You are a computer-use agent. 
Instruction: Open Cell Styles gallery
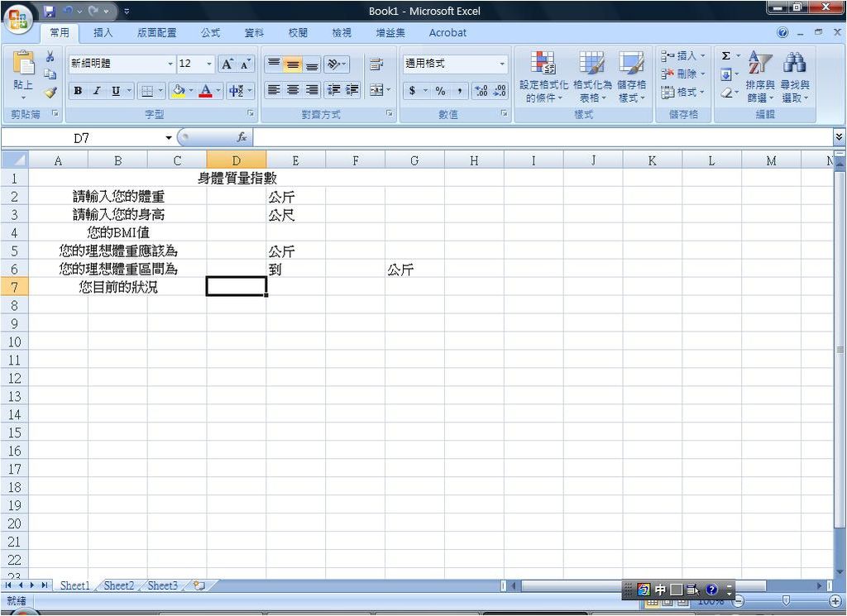tap(631, 77)
